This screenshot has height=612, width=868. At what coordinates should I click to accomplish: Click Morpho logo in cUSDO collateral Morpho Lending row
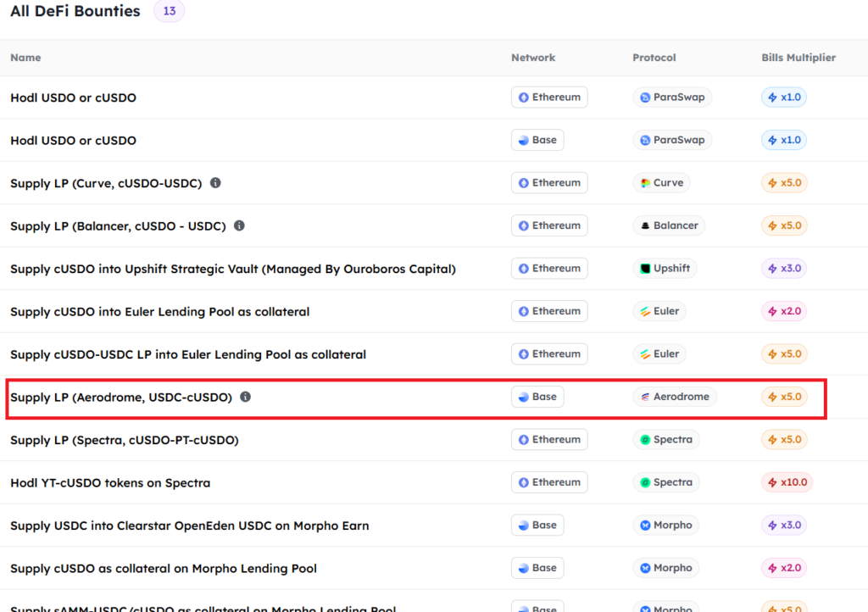pos(645,568)
